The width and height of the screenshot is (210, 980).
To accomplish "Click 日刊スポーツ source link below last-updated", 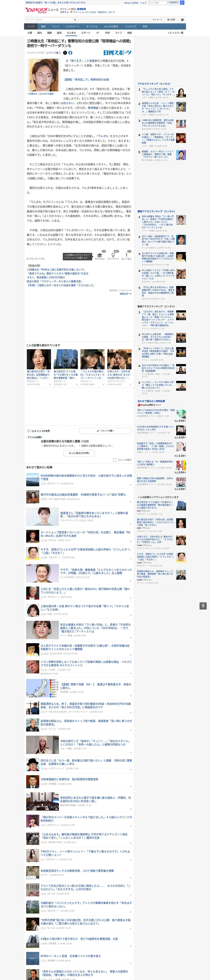I will point(125,294).
